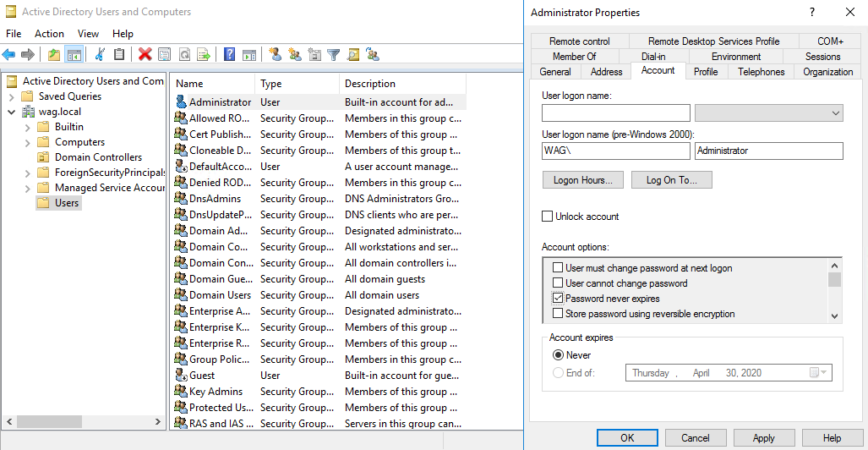868x450 pixels.
Task: Select the Administrator user icon in list
Action: 181,102
